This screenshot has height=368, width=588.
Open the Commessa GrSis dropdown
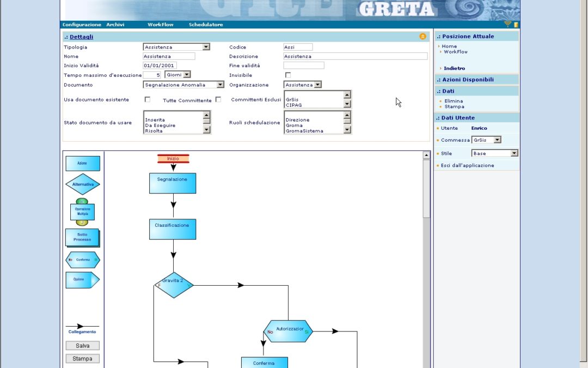[x=486, y=140]
